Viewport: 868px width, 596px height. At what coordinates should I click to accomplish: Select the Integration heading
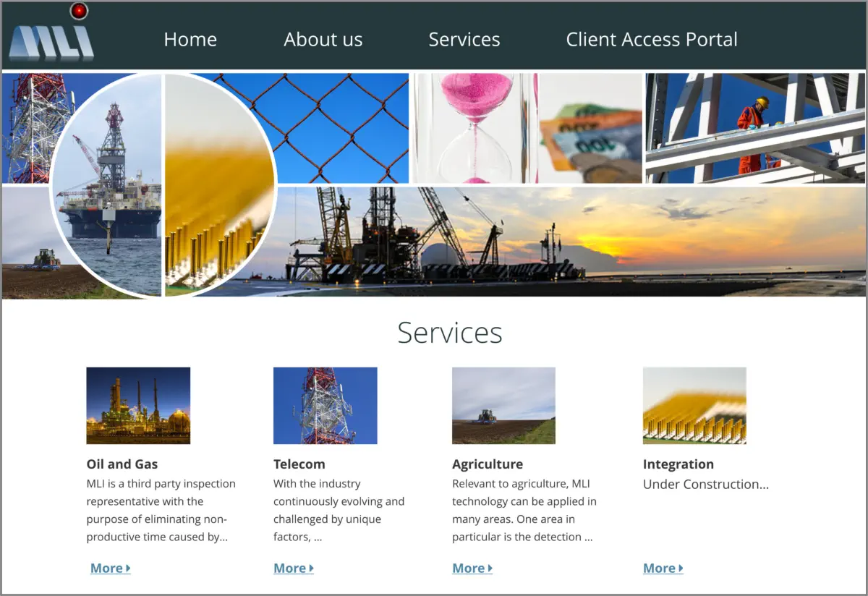[678, 464]
